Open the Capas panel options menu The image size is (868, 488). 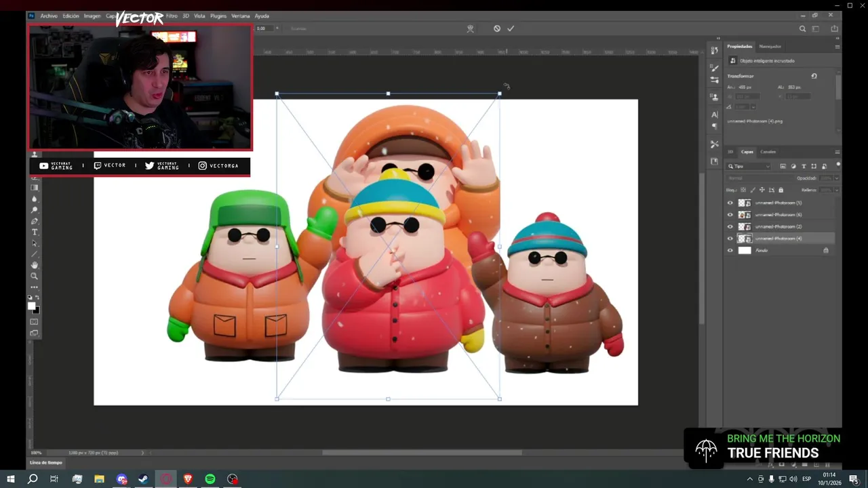[837, 152]
